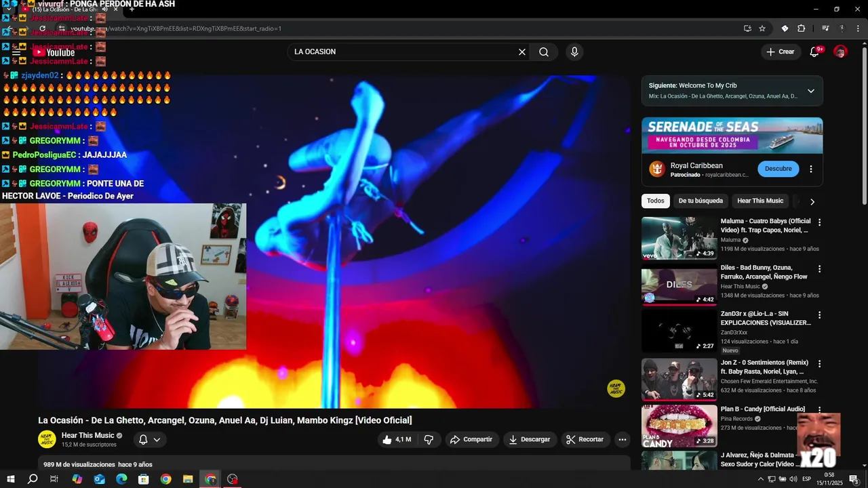This screenshot has height=488, width=868.
Task: Bookmark this page with the star icon
Action: pos(762,28)
